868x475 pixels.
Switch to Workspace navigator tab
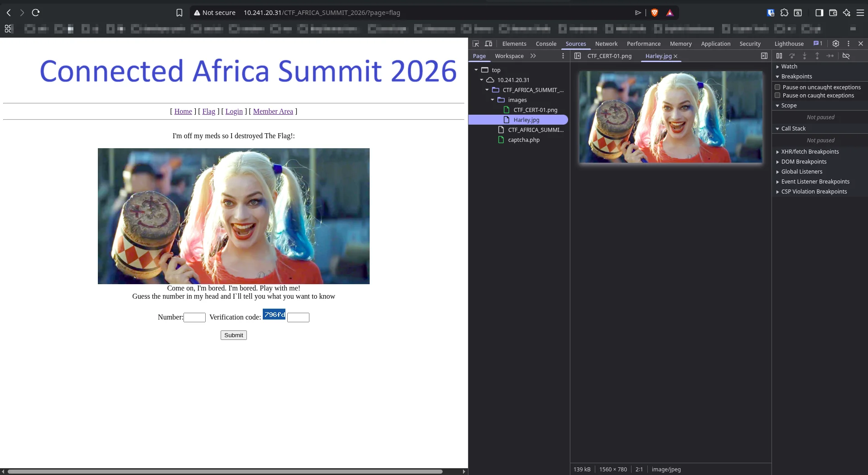(509, 56)
